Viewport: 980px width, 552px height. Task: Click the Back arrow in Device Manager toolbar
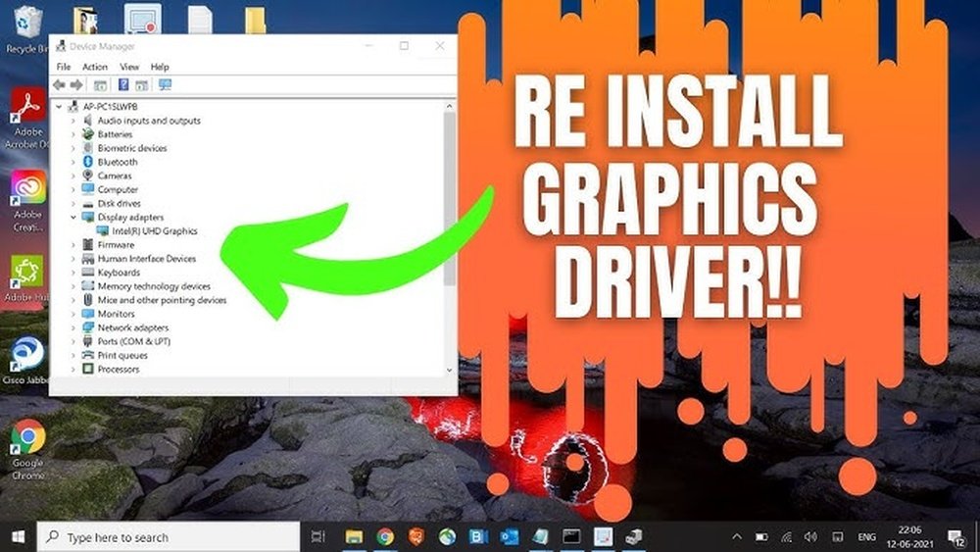[x=60, y=85]
